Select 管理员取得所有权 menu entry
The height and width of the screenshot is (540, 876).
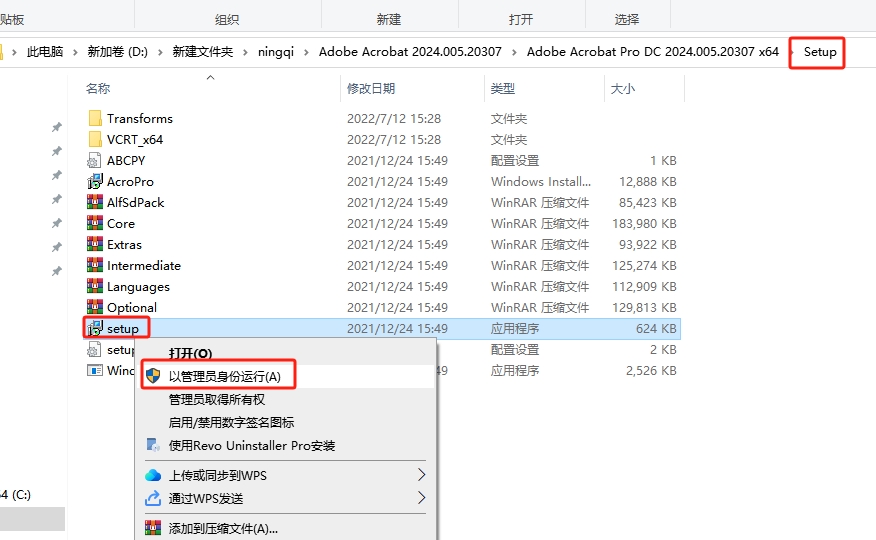tap(217, 399)
